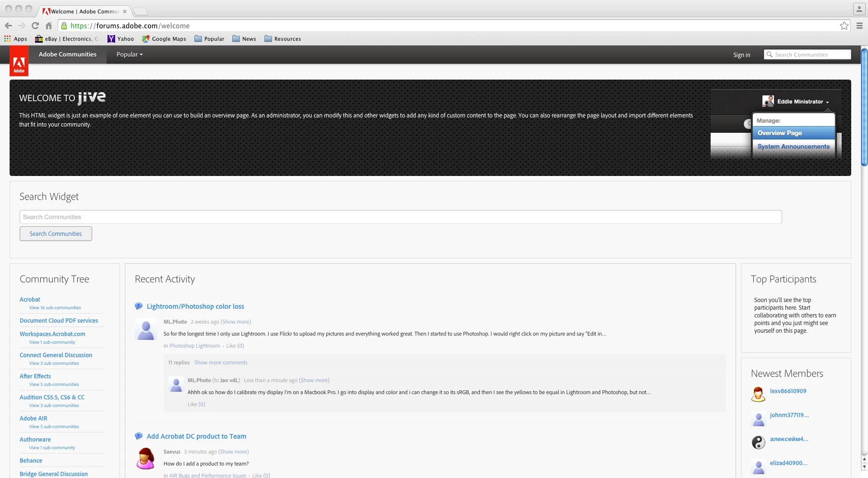Click the yin-yang avatar of алексеймч

[758, 442]
